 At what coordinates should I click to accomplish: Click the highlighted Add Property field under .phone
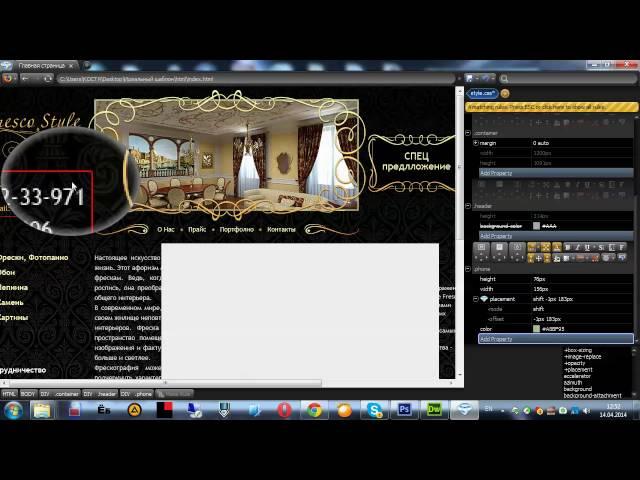click(556, 339)
